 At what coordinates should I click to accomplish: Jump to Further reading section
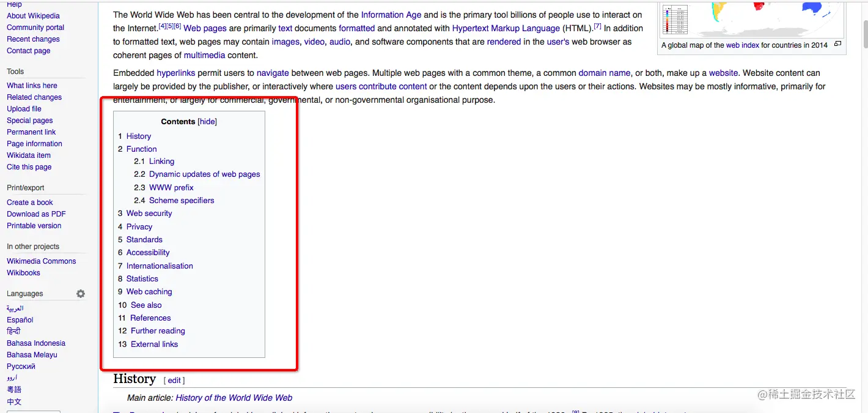pyautogui.click(x=158, y=331)
